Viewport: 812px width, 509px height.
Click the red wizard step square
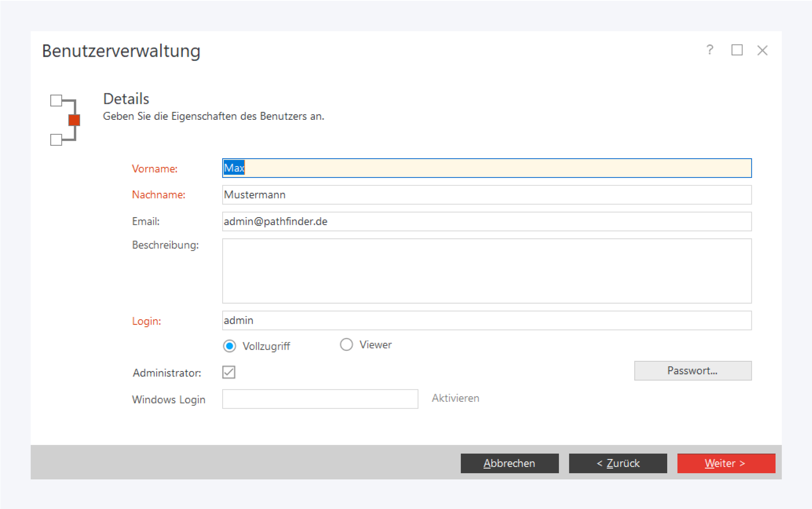point(74,120)
